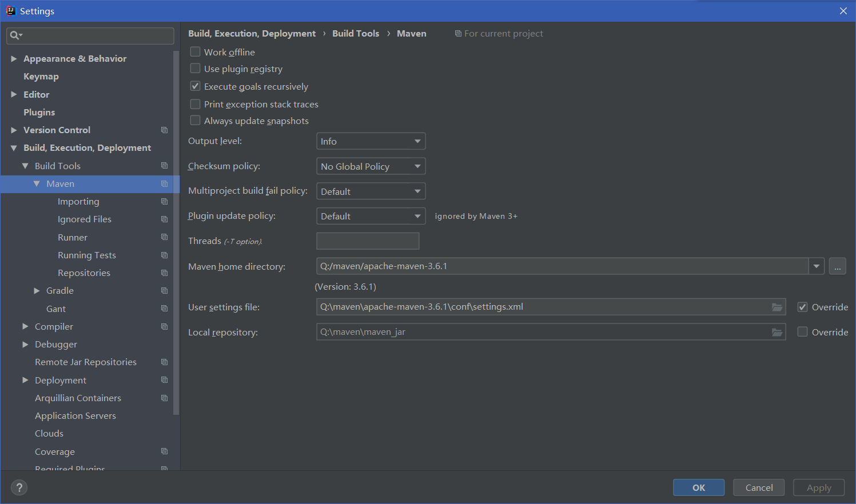This screenshot has width=856, height=504.
Task: Open the Plugin update policy dropdown
Action: [x=371, y=216]
